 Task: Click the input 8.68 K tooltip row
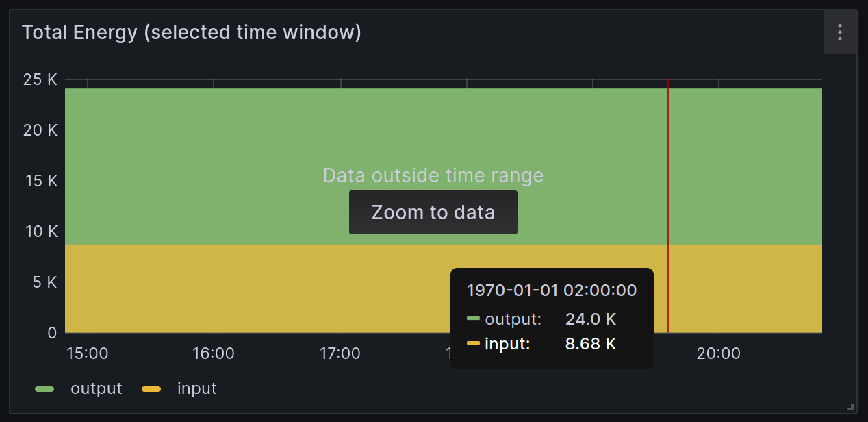(x=541, y=343)
